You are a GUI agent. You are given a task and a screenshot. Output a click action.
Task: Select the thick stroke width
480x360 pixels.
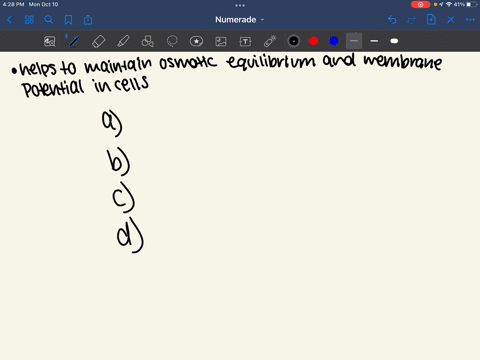(394, 41)
